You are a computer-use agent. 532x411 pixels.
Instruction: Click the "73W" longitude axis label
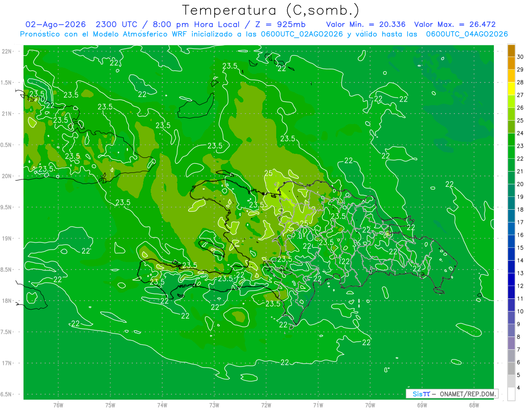(214, 405)
